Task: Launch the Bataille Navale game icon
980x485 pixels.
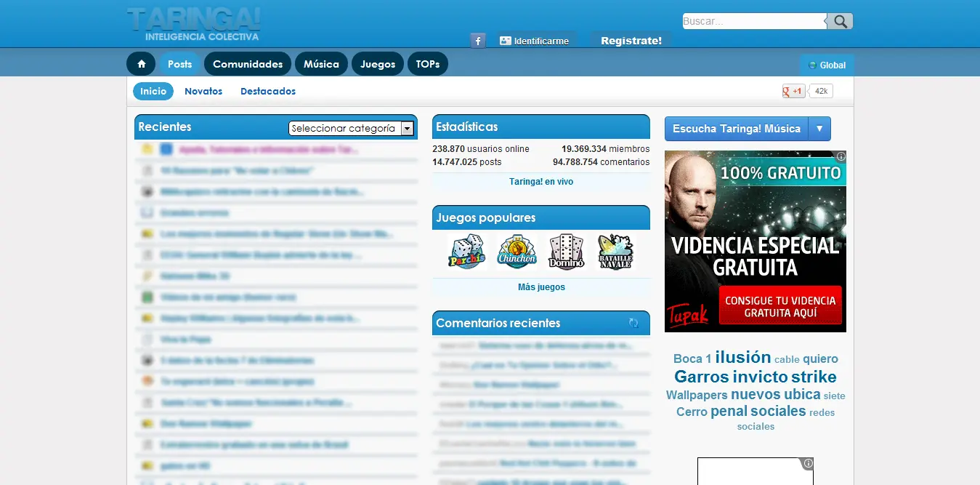Action: (x=616, y=252)
